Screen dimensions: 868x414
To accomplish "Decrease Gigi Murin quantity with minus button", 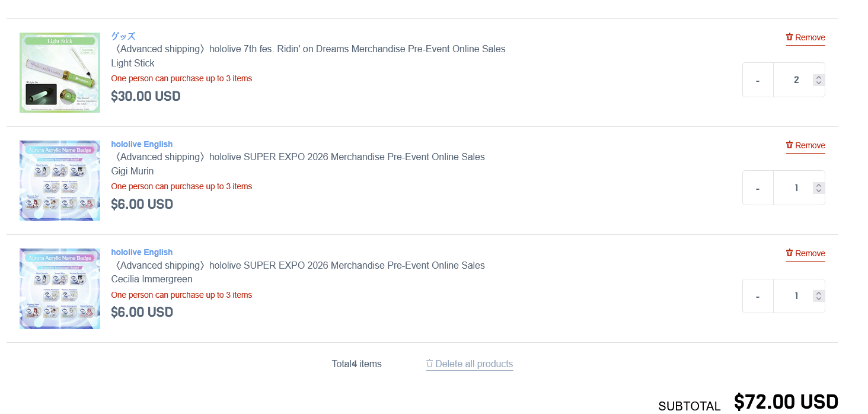I will click(758, 188).
